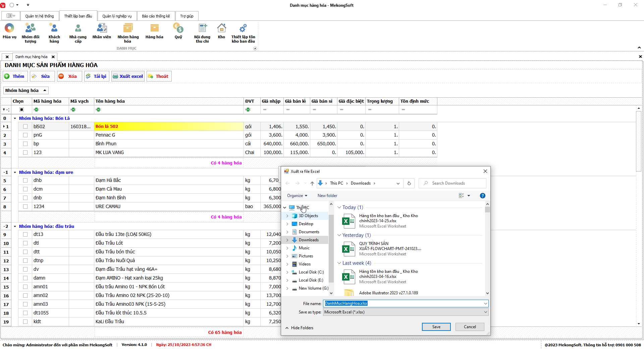Check the box for Đạm Hà Bắc
The height and width of the screenshot is (349, 644).
pos(25,180)
